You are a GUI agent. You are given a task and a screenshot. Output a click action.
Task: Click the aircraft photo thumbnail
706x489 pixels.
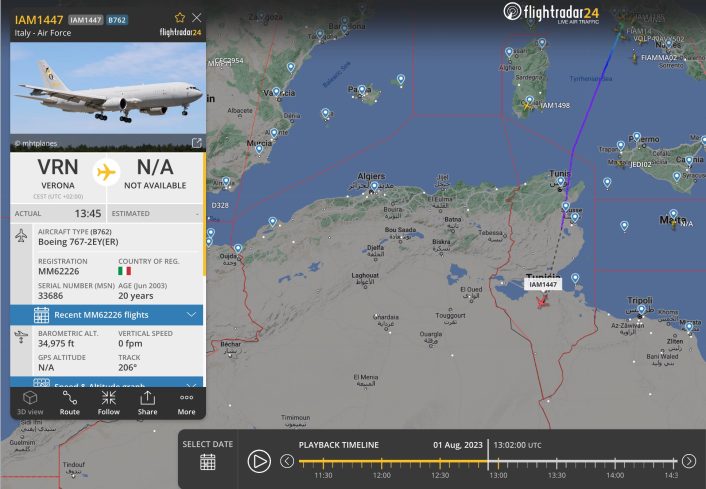click(108, 97)
